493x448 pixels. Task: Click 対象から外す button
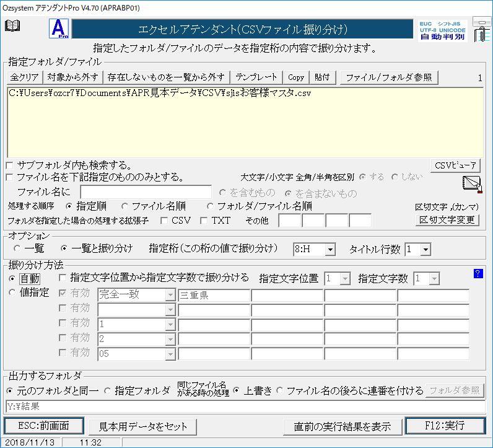point(72,77)
